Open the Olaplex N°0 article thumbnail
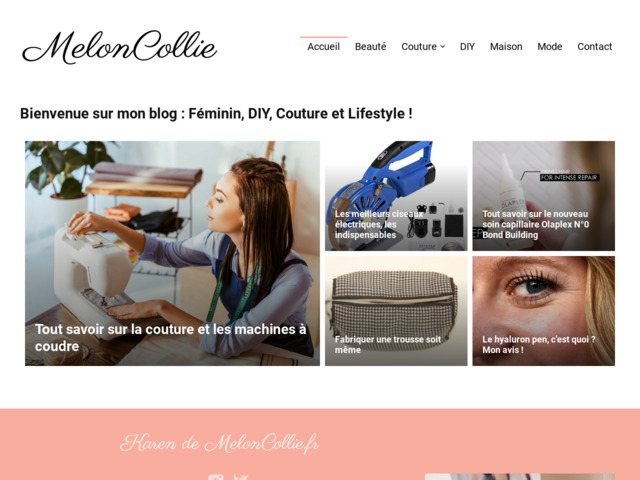 [x=544, y=196]
